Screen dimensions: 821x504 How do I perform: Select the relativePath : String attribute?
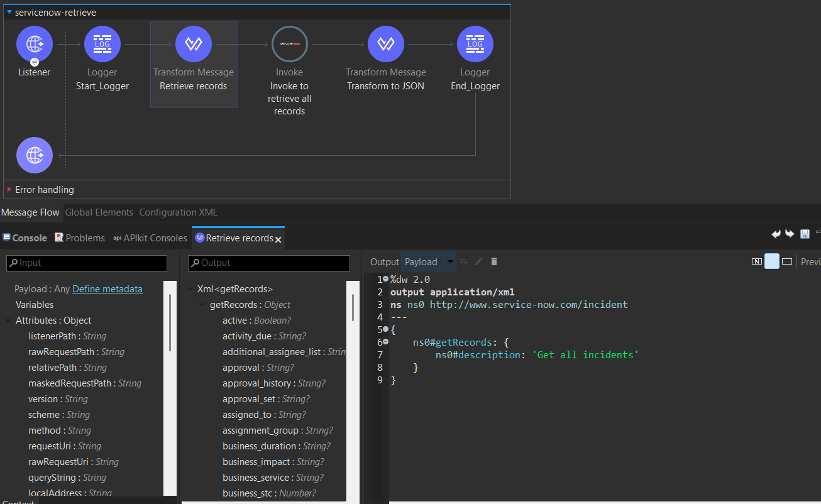[x=68, y=368]
